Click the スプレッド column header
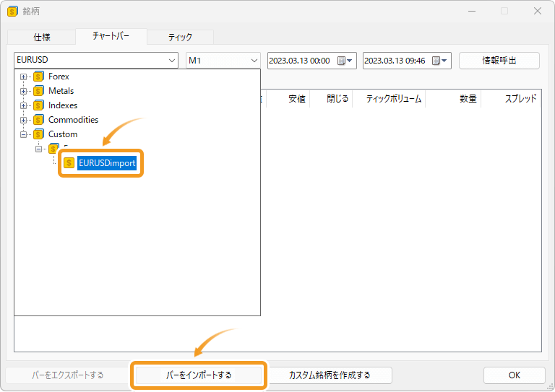 tap(511, 99)
